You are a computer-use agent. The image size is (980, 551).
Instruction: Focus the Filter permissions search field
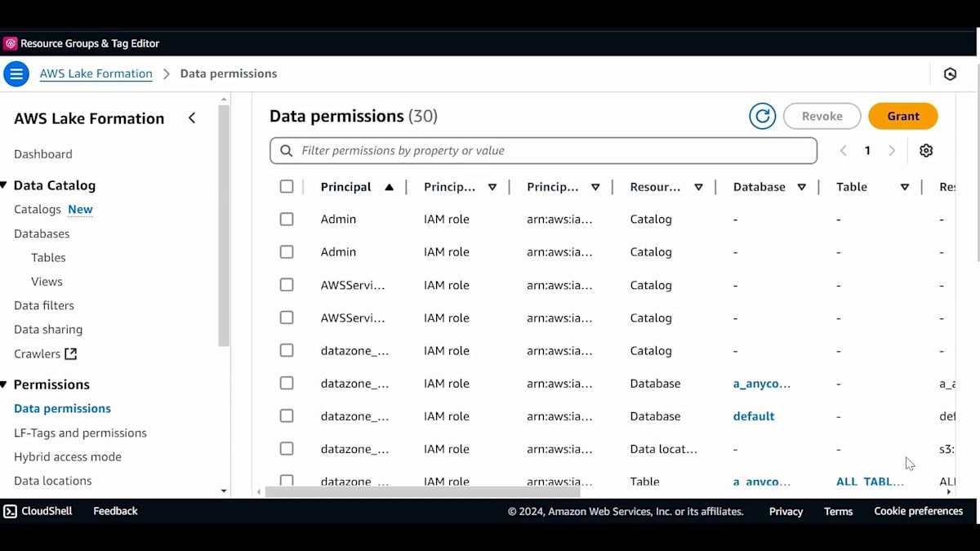543,150
